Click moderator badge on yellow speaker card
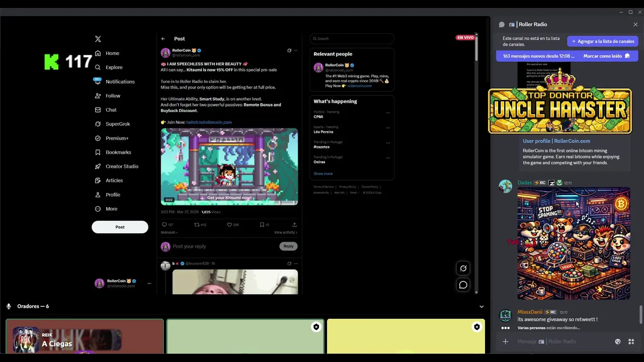 (476, 327)
